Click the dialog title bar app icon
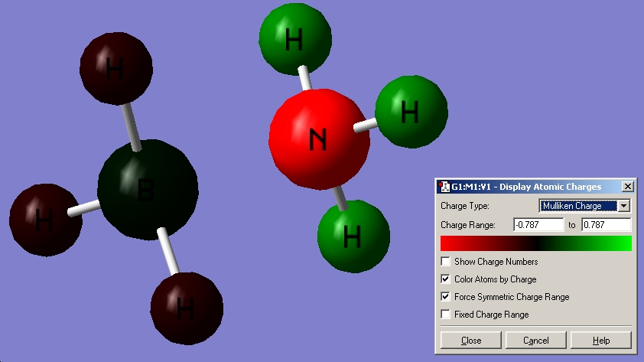The width and height of the screenshot is (644, 362). click(x=444, y=187)
